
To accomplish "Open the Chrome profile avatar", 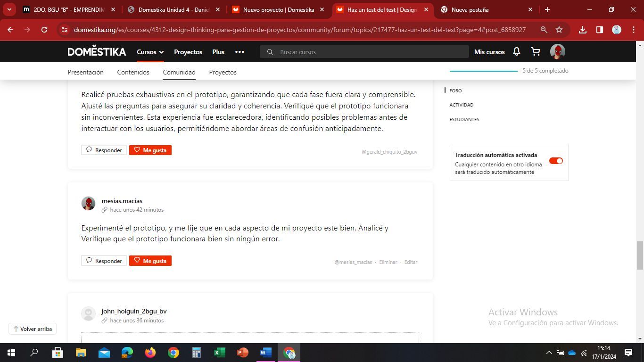I will [617, 30].
